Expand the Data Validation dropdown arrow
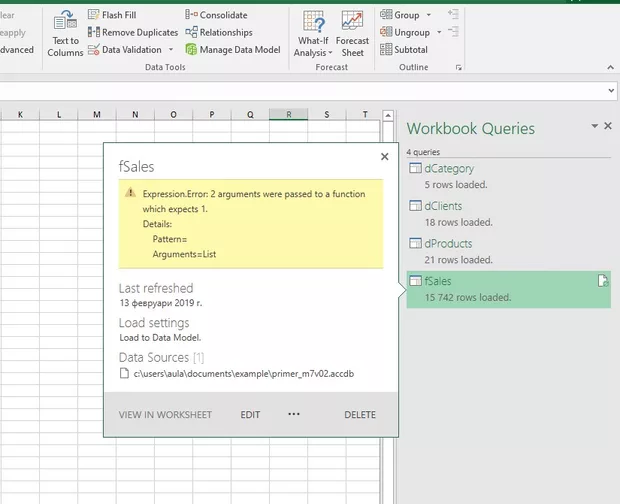Image resolution: width=620 pixels, height=504 pixels. point(170,50)
